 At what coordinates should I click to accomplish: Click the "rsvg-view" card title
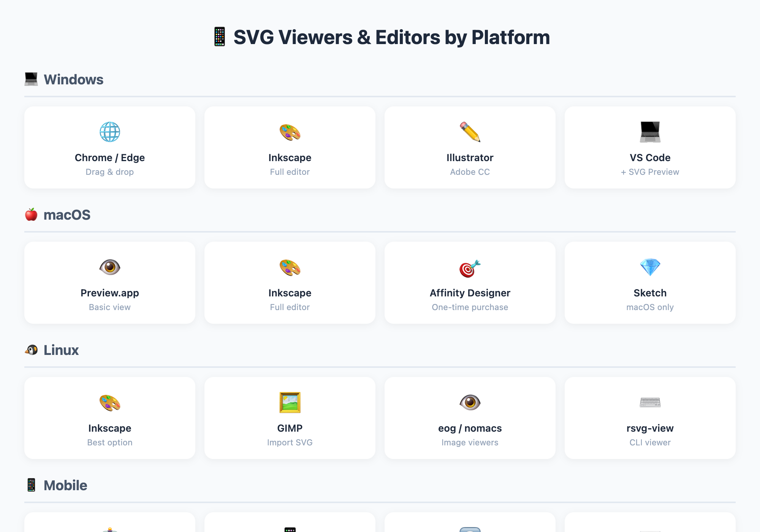pyautogui.click(x=650, y=428)
